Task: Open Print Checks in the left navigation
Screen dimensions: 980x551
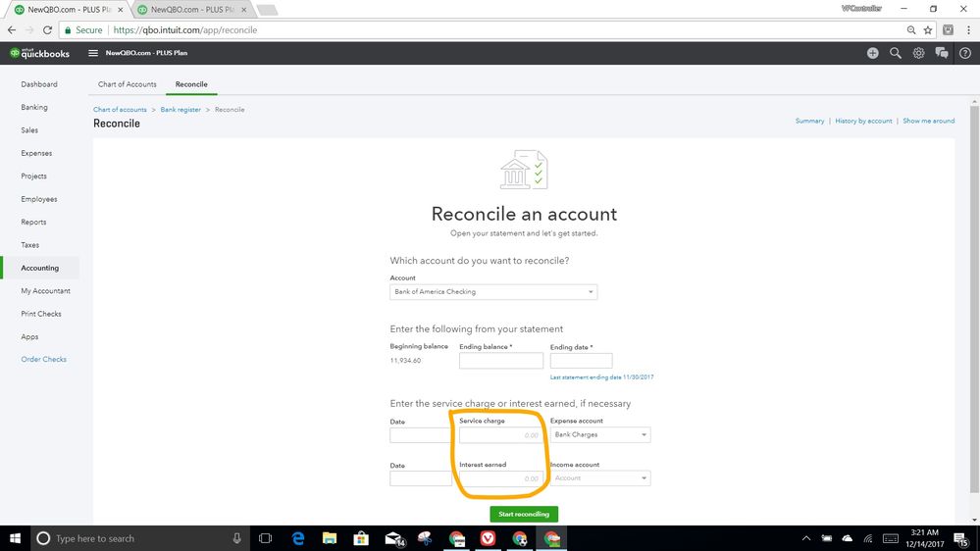Action: click(x=41, y=314)
